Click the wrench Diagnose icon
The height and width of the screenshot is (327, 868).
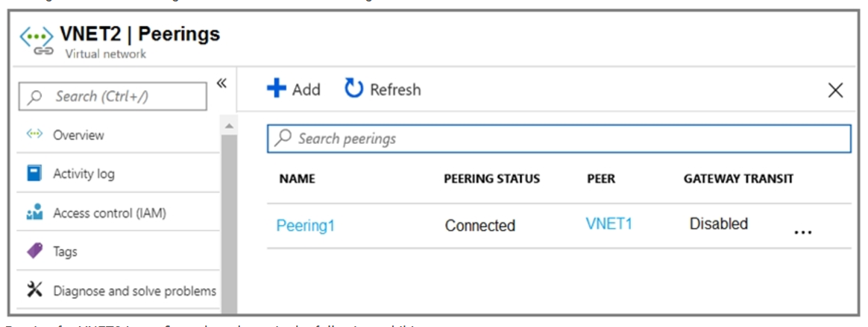tap(34, 289)
